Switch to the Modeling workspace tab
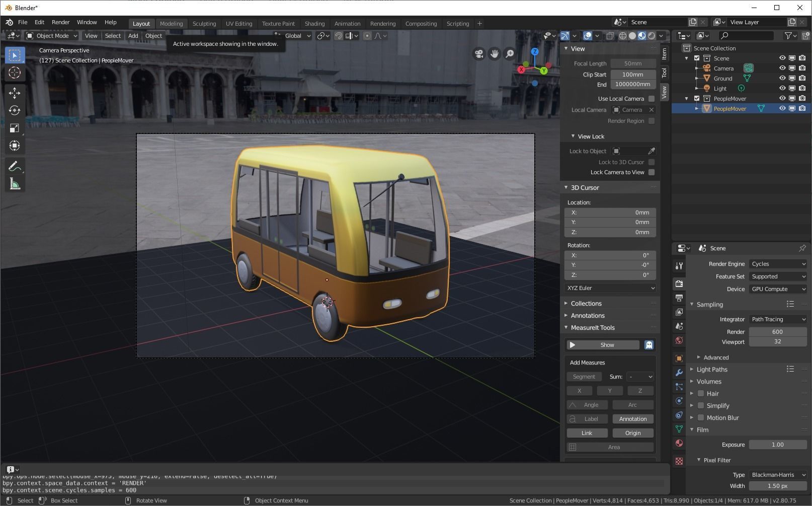The image size is (812, 506). point(171,24)
